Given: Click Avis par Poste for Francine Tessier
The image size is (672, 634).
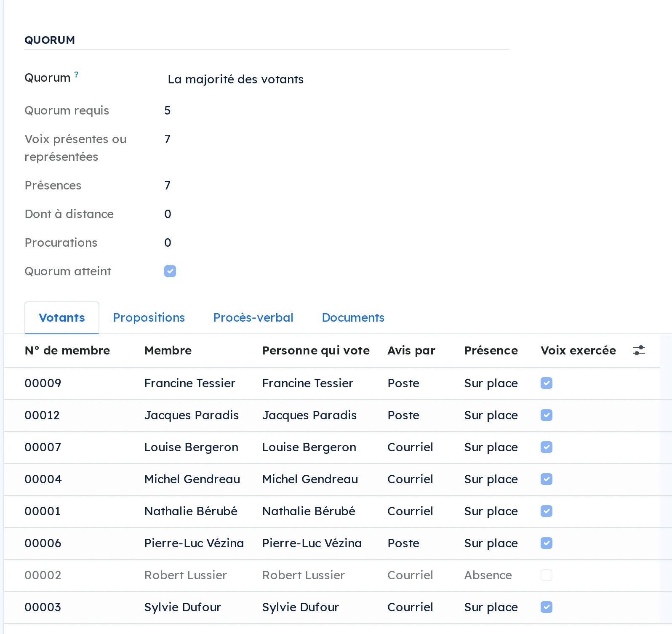Looking at the screenshot, I should (x=403, y=383).
